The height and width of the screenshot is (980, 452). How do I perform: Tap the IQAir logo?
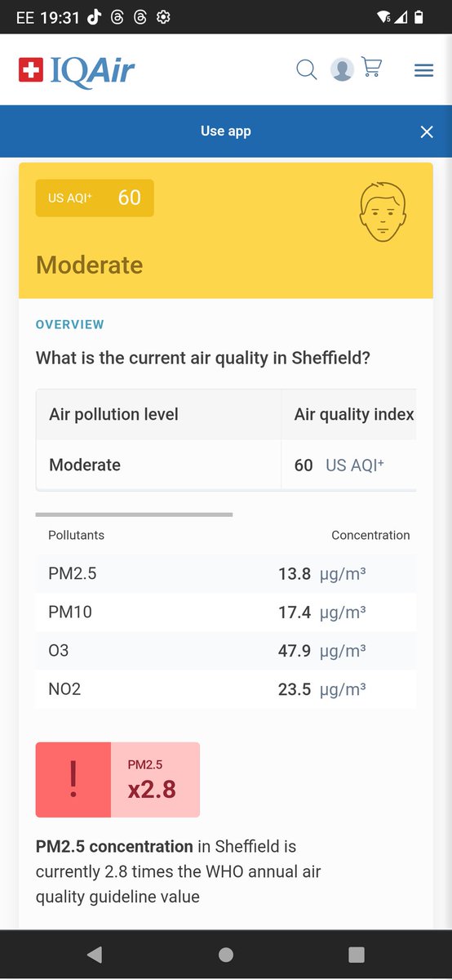point(77,71)
